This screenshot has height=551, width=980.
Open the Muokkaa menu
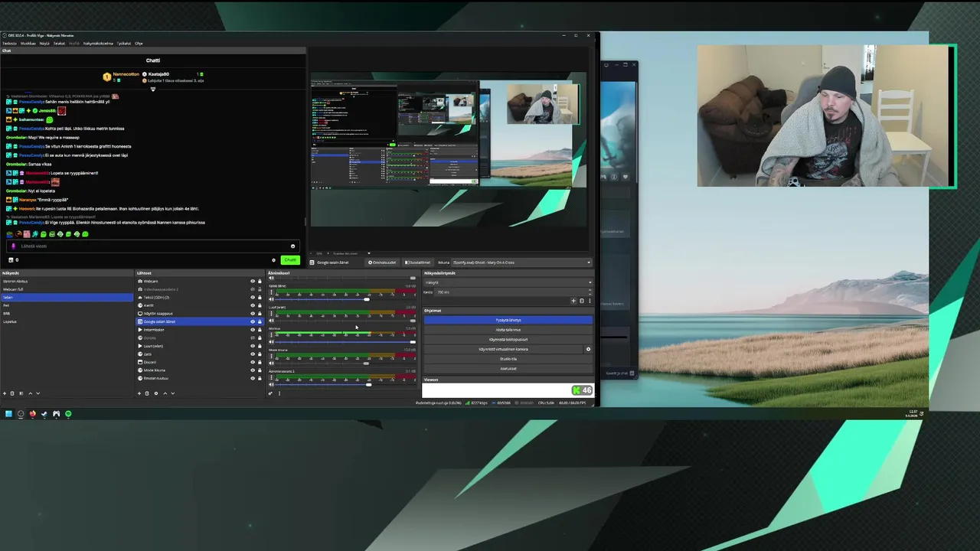28,44
